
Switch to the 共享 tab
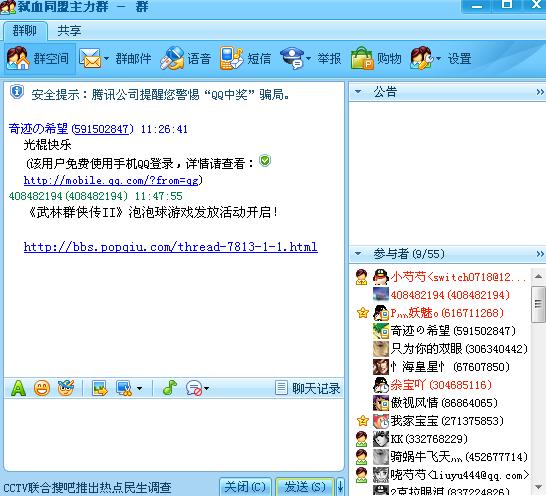tap(69, 31)
